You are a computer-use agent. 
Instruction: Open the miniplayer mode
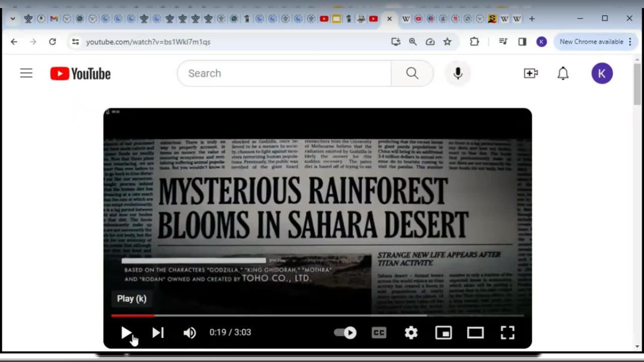(x=443, y=332)
